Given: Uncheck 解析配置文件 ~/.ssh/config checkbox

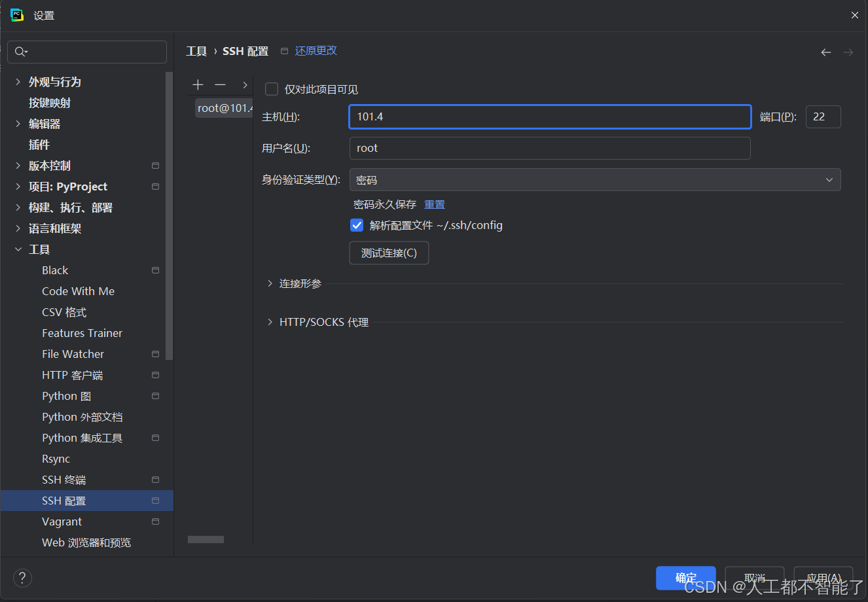Looking at the screenshot, I should pyautogui.click(x=357, y=226).
